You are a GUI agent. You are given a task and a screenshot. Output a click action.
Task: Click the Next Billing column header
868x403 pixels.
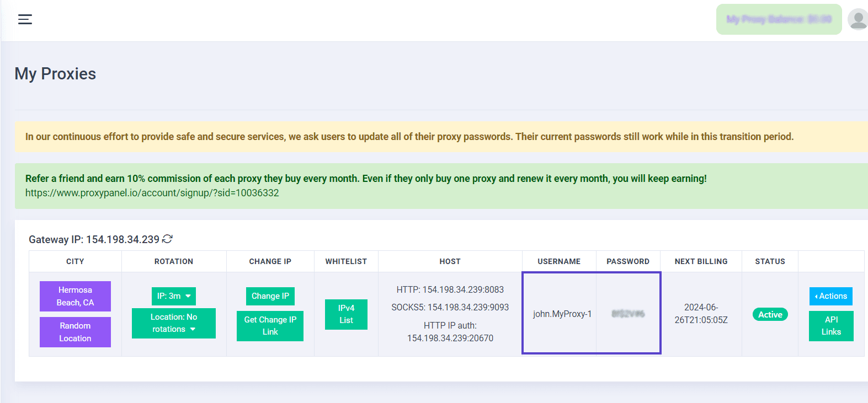701,261
